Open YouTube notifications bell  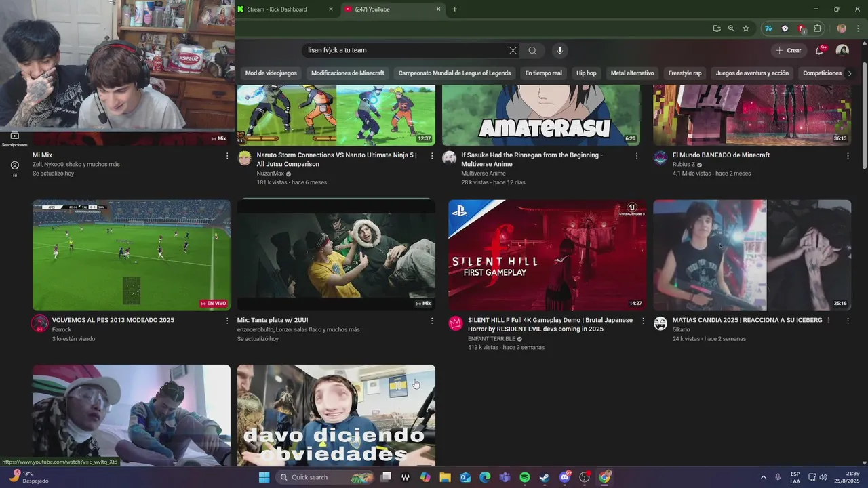[820, 50]
